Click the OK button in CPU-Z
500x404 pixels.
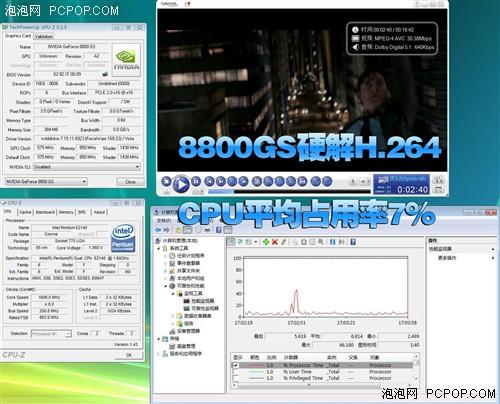pyautogui.click(x=129, y=355)
